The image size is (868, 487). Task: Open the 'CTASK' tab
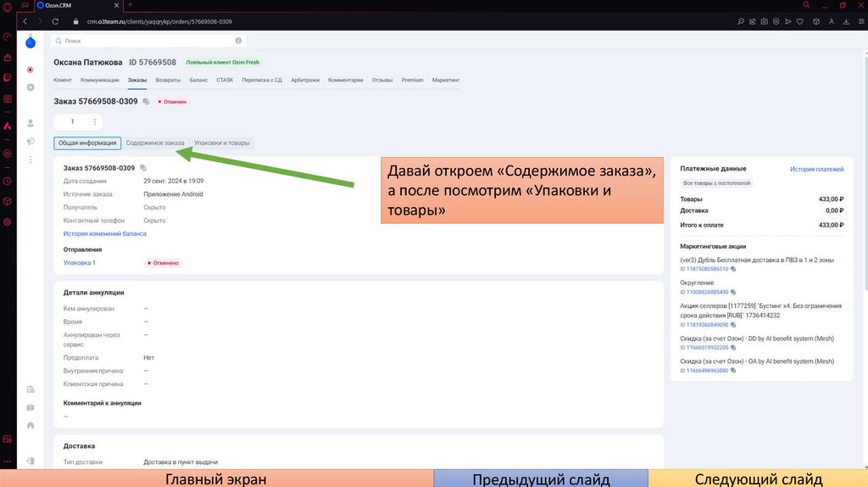coord(225,80)
